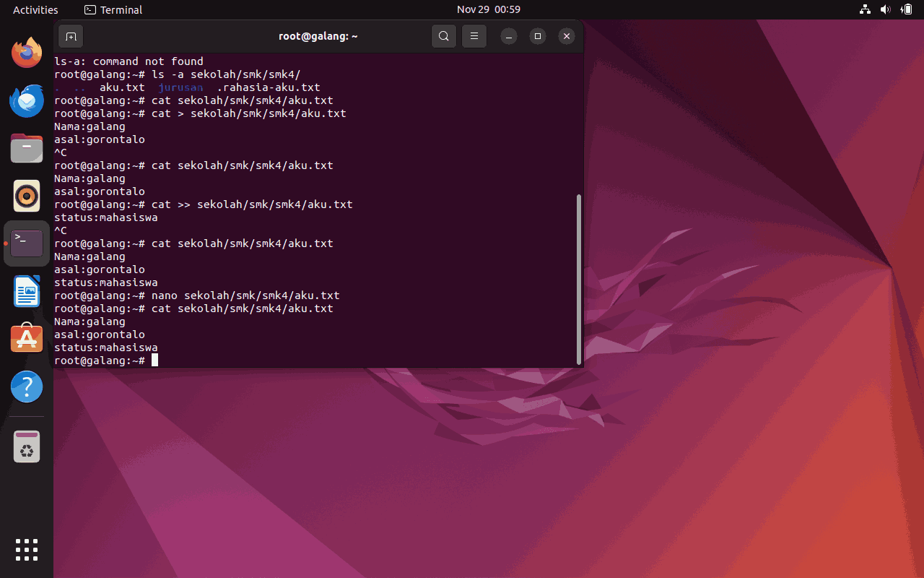Click the volume speaker icon
The height and width of the screenshot is (578, 924).
[x=886, y=9]
